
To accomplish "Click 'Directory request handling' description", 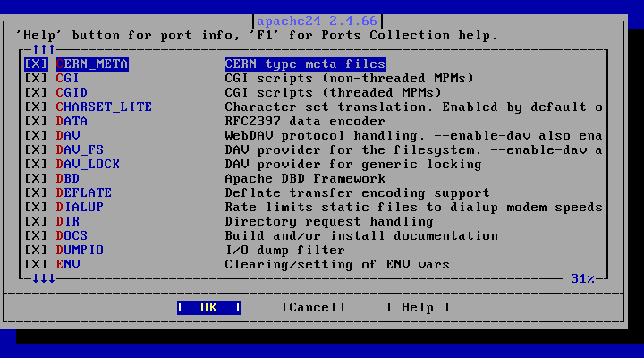I will click(x=329, y=222).
